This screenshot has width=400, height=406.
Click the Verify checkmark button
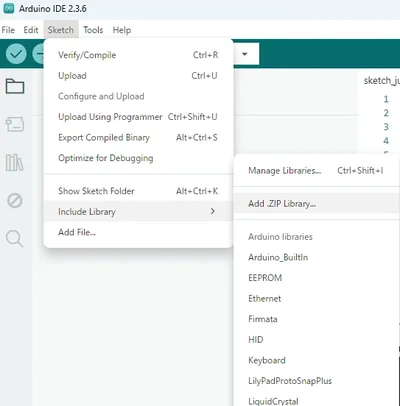(x=16, y=54)
